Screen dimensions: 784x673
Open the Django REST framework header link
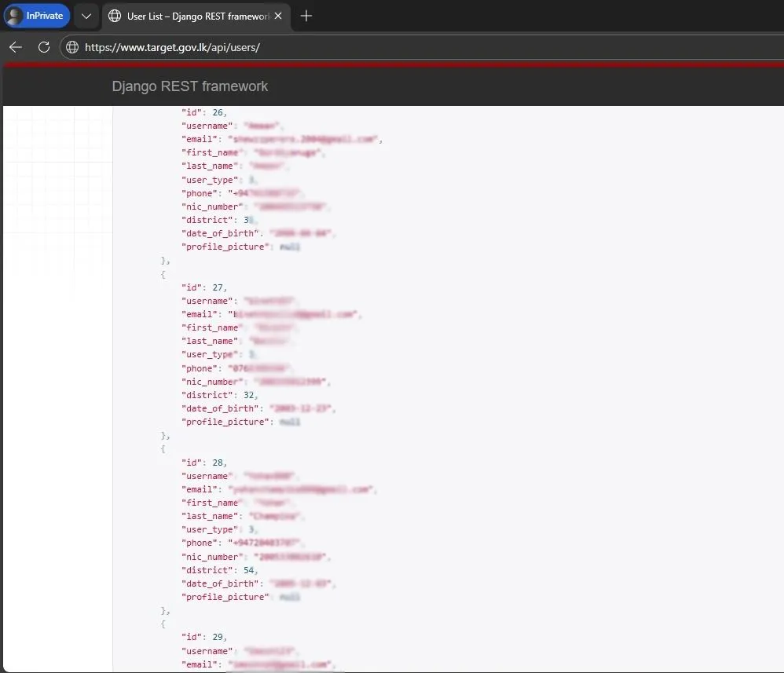[189, 86]
